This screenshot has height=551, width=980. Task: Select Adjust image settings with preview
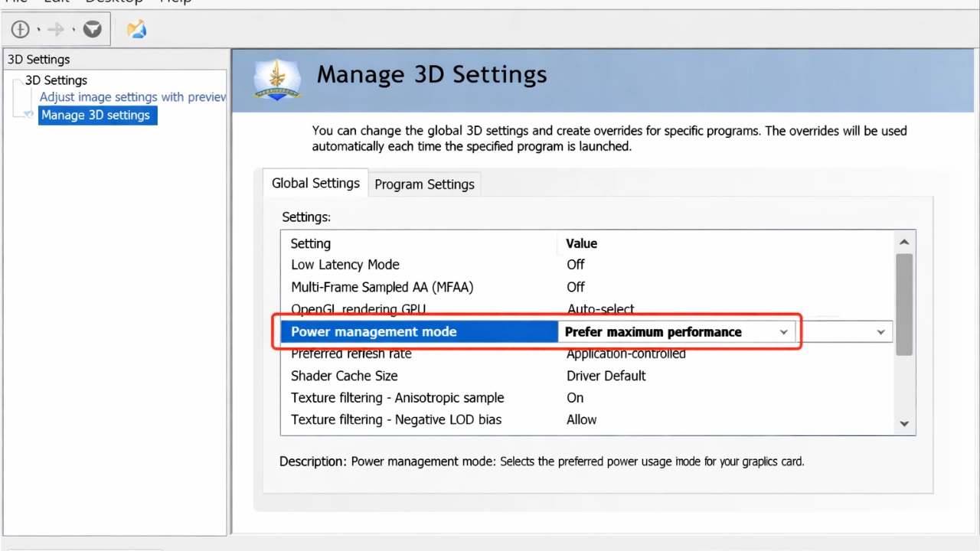tap(132, 96)
